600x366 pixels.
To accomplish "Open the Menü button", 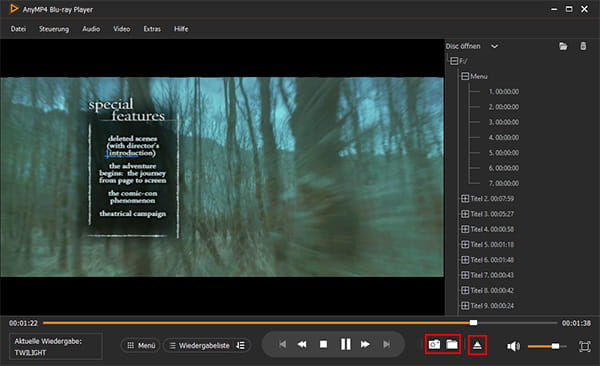I will pyautogui.click(x=141, y=345).
